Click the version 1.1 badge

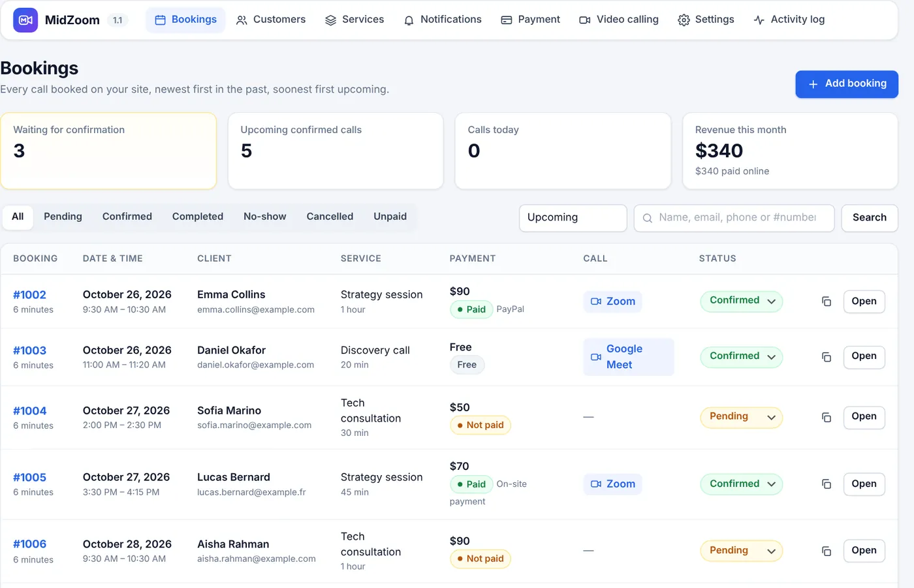pos(118,20)
